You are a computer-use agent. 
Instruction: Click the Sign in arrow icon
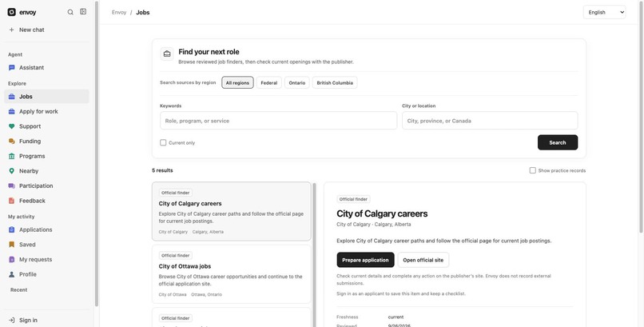coord(11,320)
